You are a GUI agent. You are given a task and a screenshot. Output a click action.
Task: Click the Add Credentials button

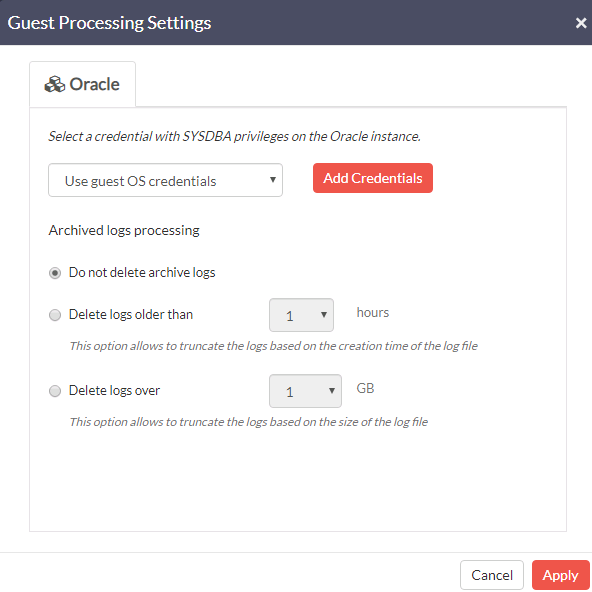[373, 178]
